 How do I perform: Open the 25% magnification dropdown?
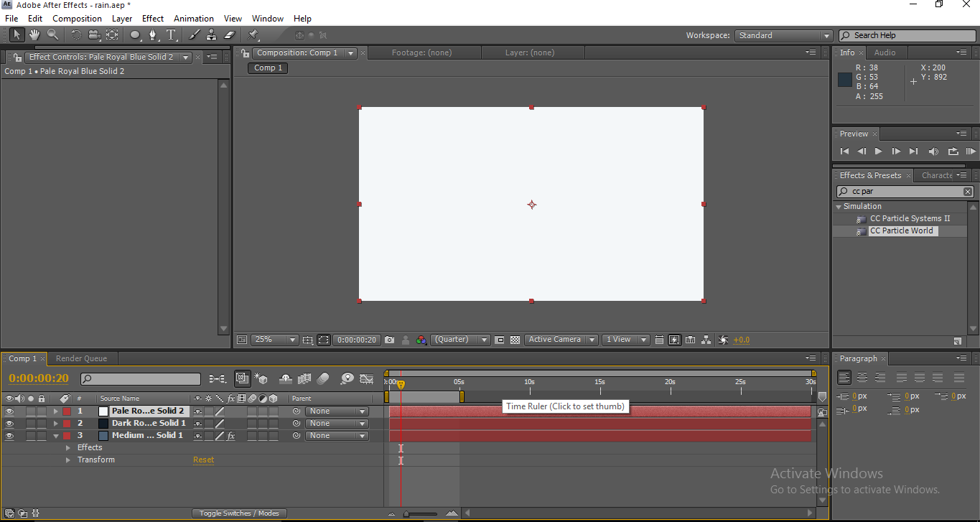274,340
